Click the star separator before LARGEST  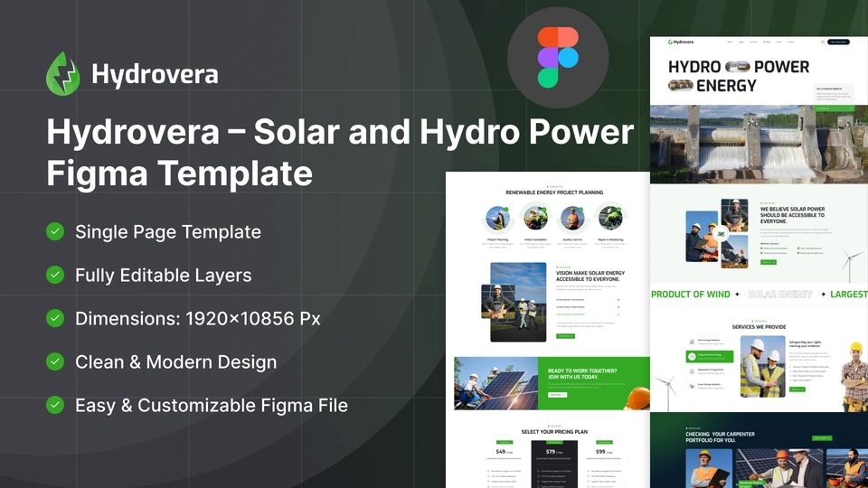(x=823, y=295)
